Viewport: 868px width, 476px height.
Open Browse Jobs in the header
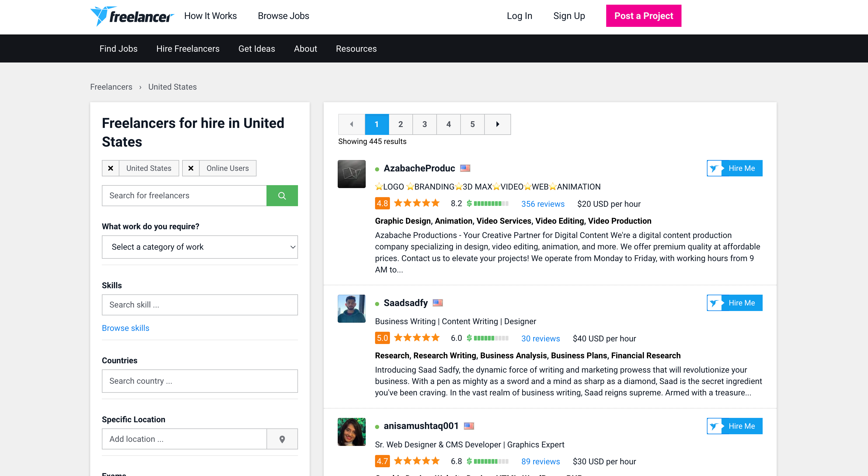[283, 16]
